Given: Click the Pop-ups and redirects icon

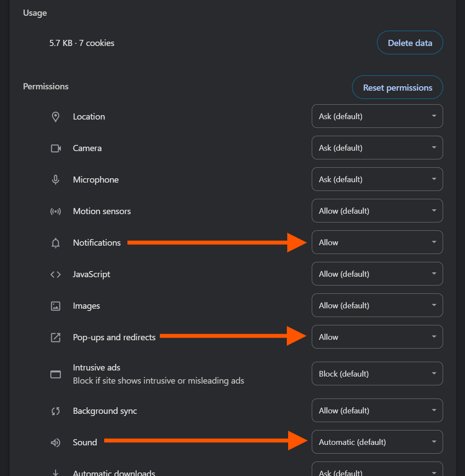Looking at the screenshot, I should 56,338.
